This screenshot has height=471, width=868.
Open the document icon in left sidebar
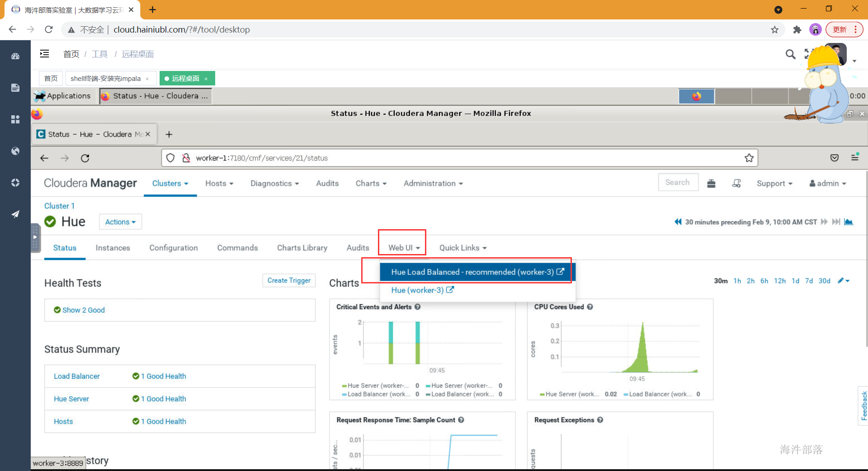[15, 88]
